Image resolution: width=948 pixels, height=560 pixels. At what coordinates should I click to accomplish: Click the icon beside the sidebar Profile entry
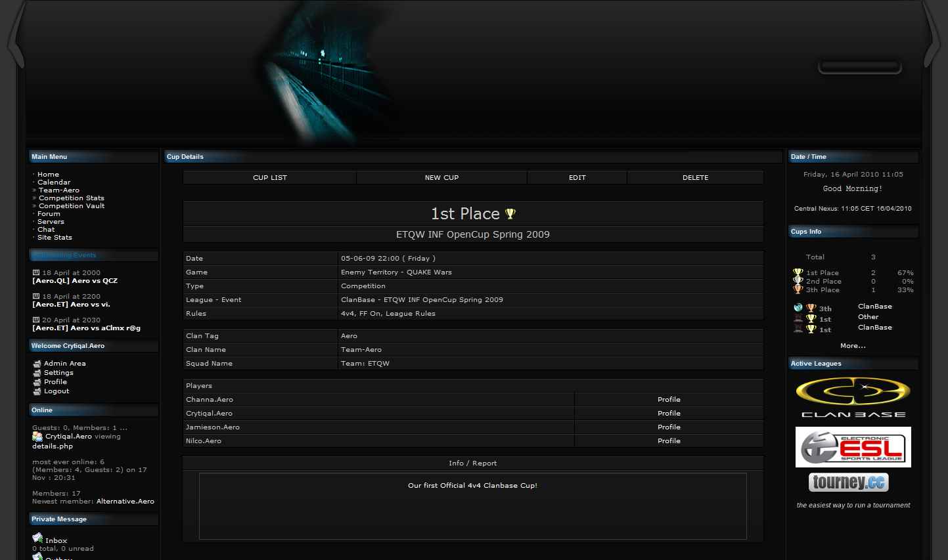[x=37, y=382]
